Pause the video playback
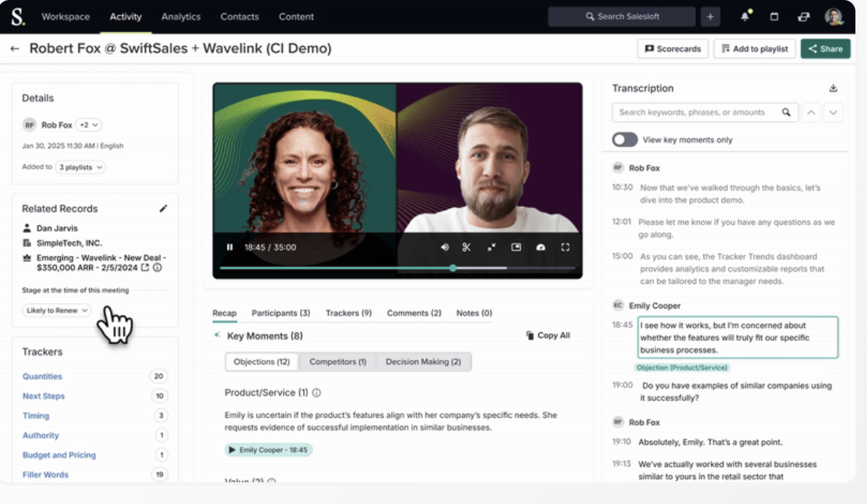Viewport: 867px width, 504px height. point(230,247)
